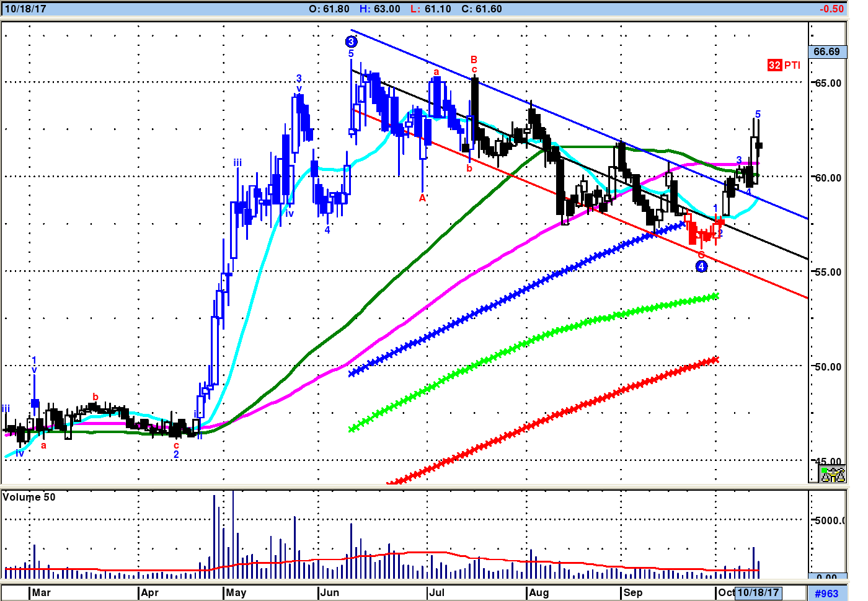Click the Sep label on time axis
The width and height of the screenshot is (868, 601).
633,593
